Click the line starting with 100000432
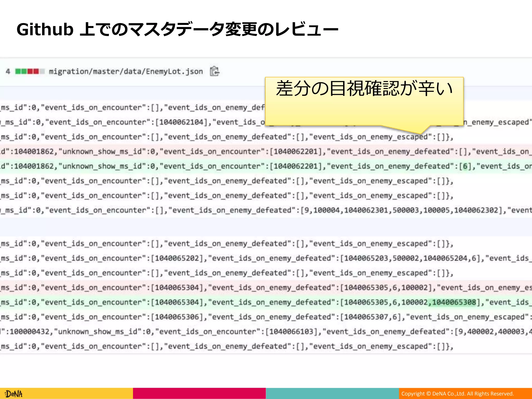 tap(266, 331)
